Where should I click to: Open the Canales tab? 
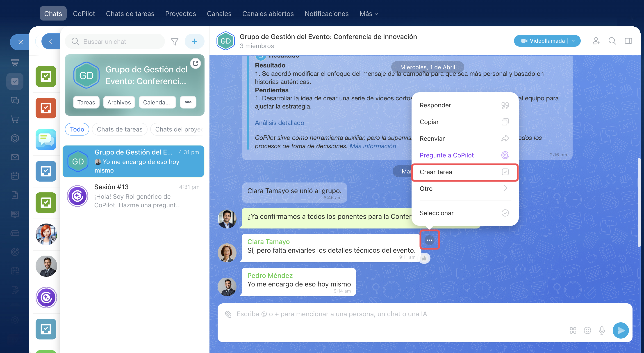[219, 14]
